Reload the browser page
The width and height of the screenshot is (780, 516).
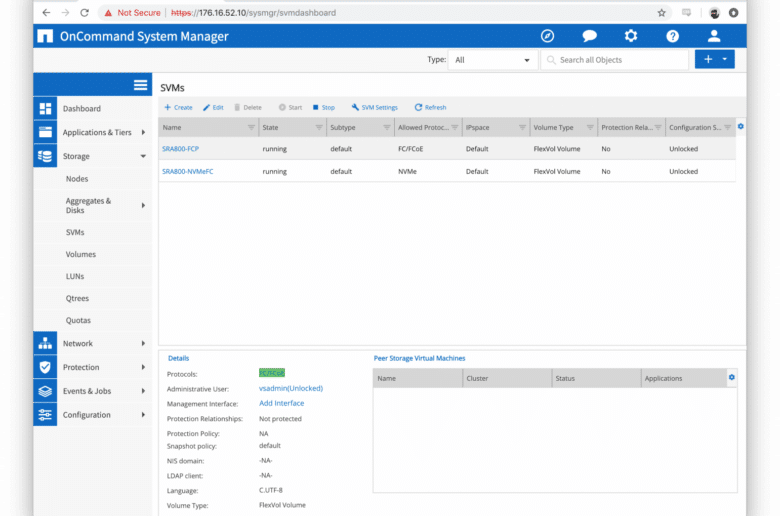click(x=85, y=13)
